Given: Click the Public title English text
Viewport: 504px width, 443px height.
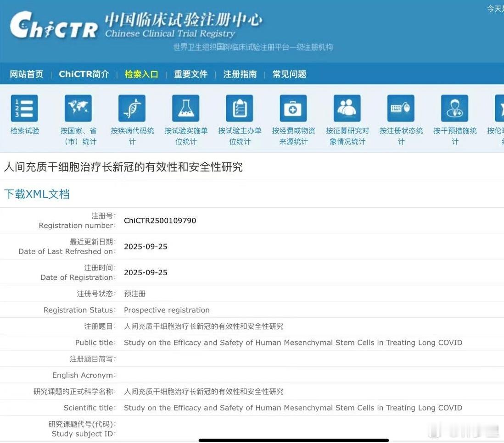Looking at the screenshot, I should pos(293,343).
